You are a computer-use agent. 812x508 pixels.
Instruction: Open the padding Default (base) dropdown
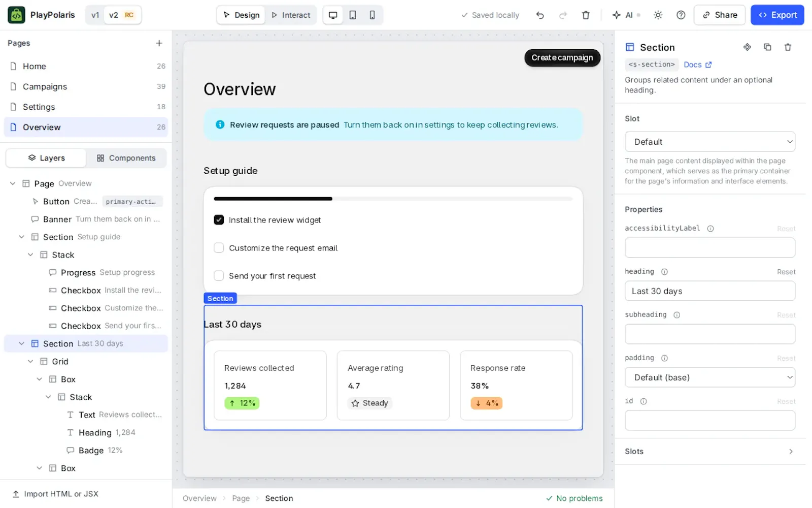point(710,377)
